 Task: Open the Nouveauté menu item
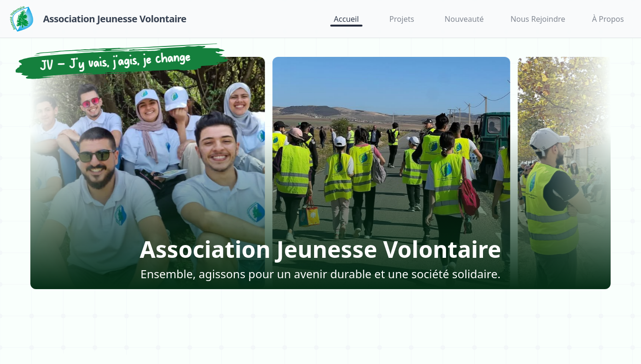464,19
